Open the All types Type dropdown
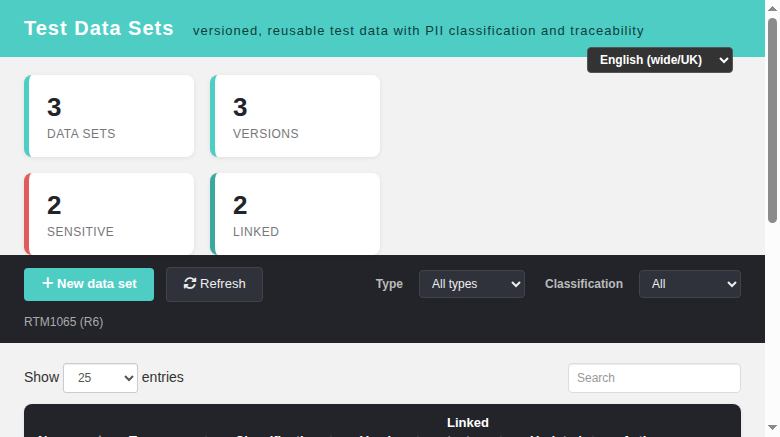Screen dimensions: 780x437 tap(472, 284)
